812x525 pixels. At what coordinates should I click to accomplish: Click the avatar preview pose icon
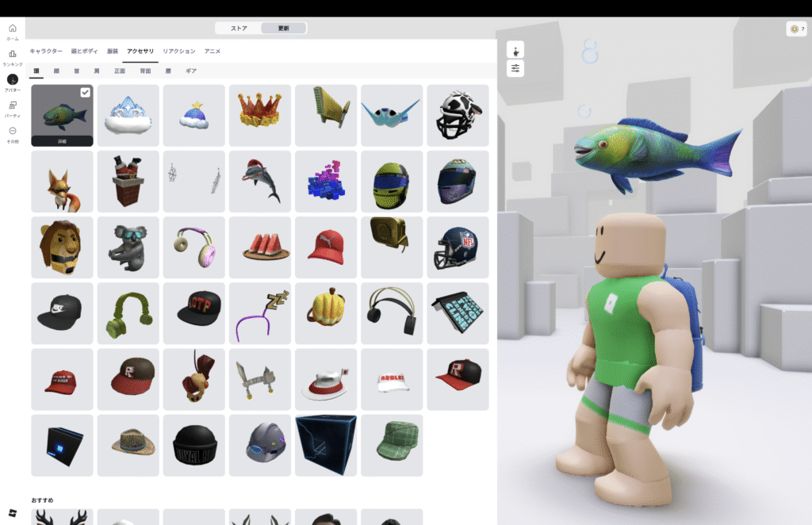coord(515,49)
